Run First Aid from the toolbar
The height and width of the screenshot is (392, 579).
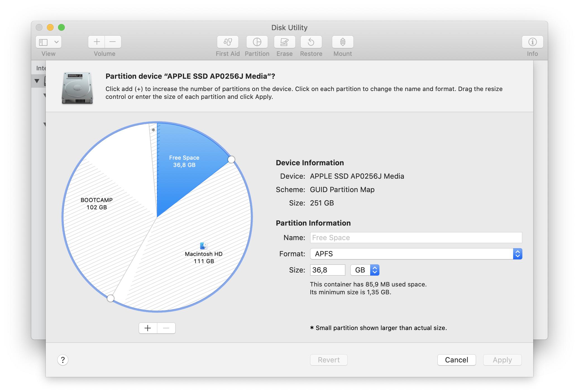tap(228, 42)
